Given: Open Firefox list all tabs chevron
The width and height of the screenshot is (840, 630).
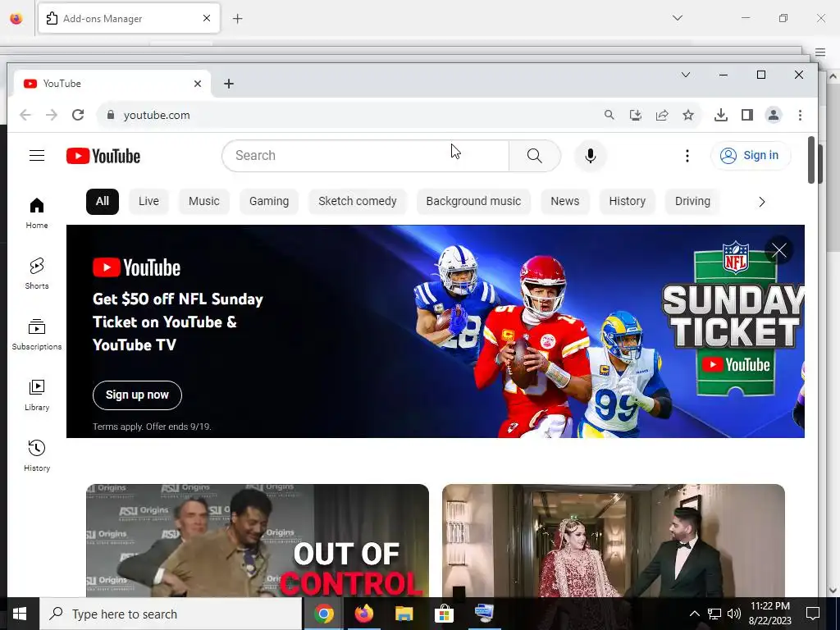Looking at the screenshot, I should click(678, 18).
